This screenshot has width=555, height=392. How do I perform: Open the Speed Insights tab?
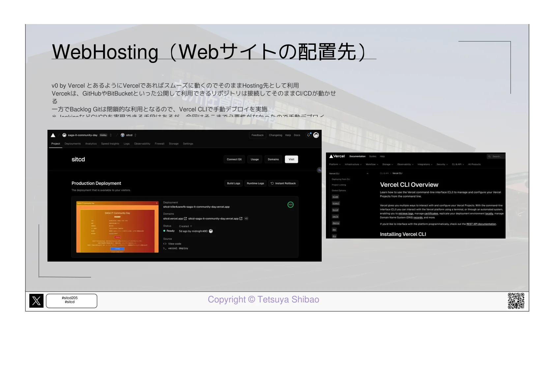pos(110,144)
